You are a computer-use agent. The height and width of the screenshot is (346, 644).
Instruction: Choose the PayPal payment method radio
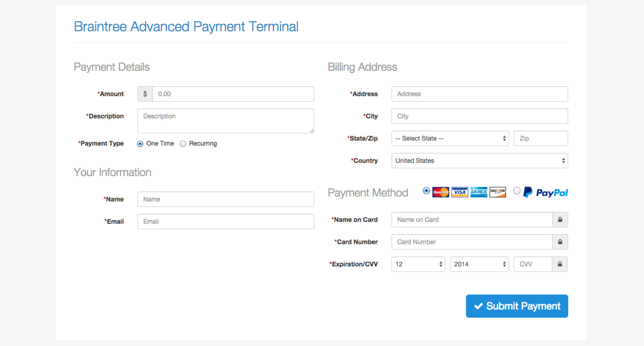click(517, 191)
